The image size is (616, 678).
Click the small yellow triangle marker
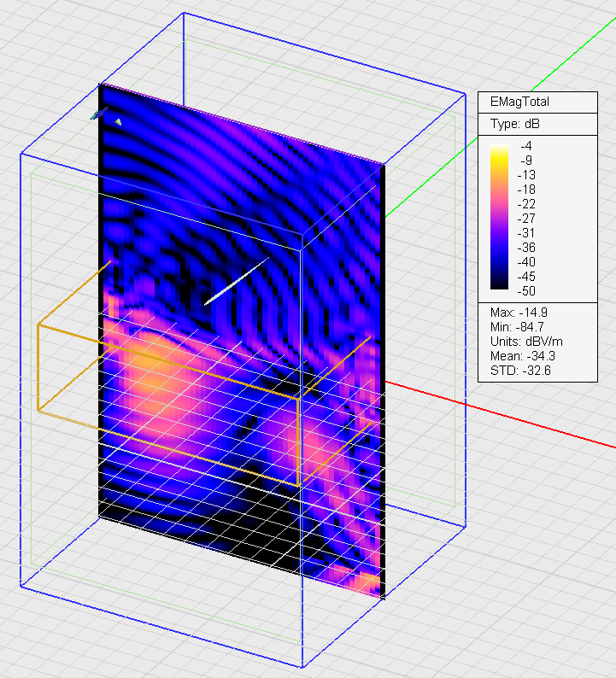pyautogui.click(x=118, y=122)
